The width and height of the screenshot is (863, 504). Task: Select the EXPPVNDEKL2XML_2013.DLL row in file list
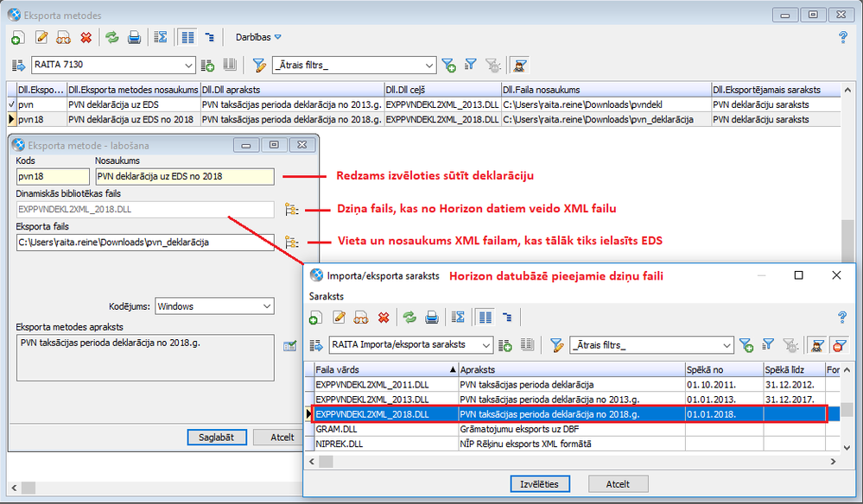tap(372, 400)
